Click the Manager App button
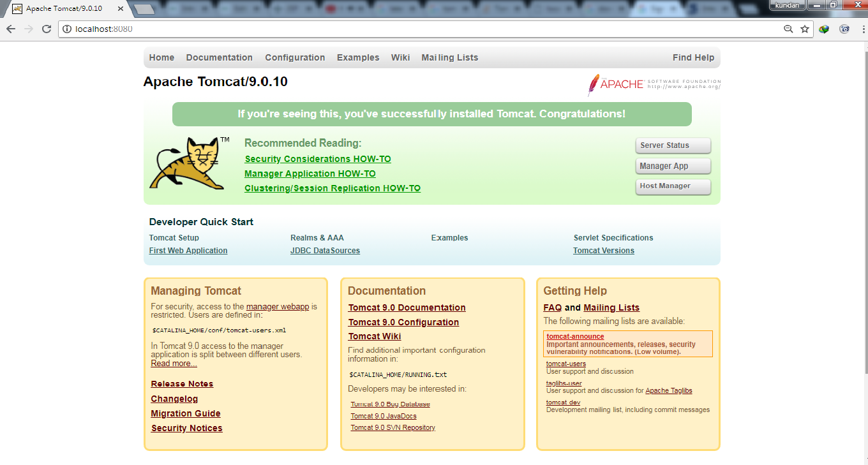The image size is (868, 465). [673, 166]
